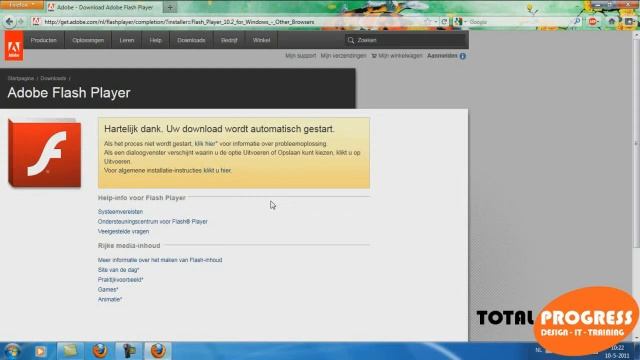Open the Oplossingen menu
Screen dimensions: 640x360
88,40
